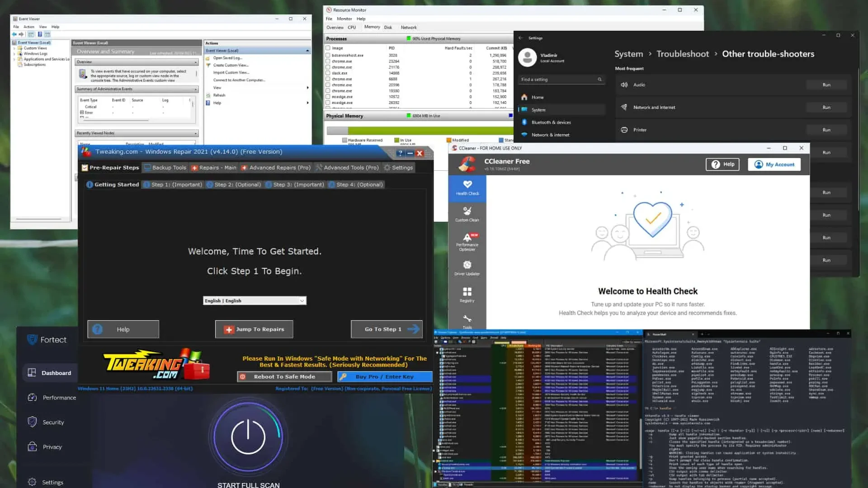Tick the Image header checkbox in Resource Monitor
The width and height of the screenshot is (868, 488).
point(328,48)
